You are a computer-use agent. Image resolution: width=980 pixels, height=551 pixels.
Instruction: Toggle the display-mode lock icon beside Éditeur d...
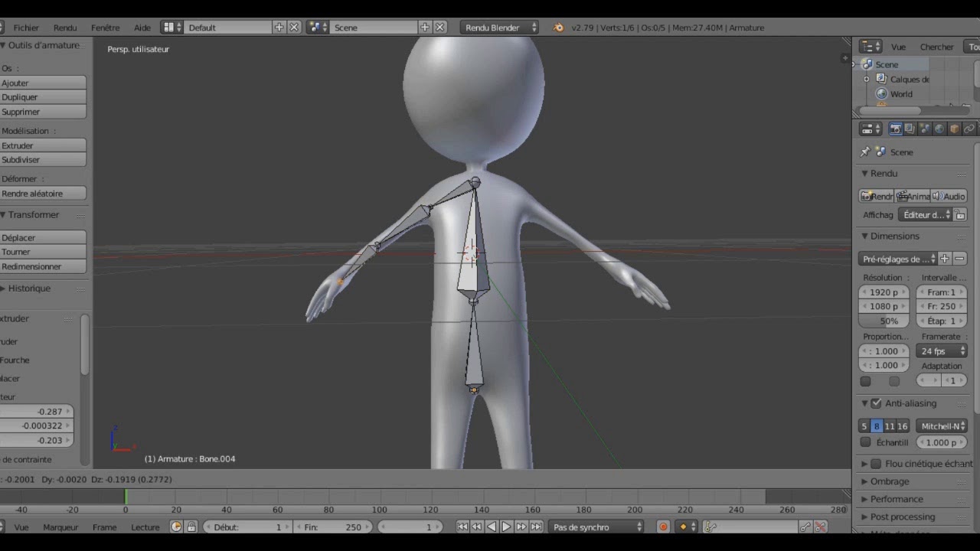click(x=960, y=215)
